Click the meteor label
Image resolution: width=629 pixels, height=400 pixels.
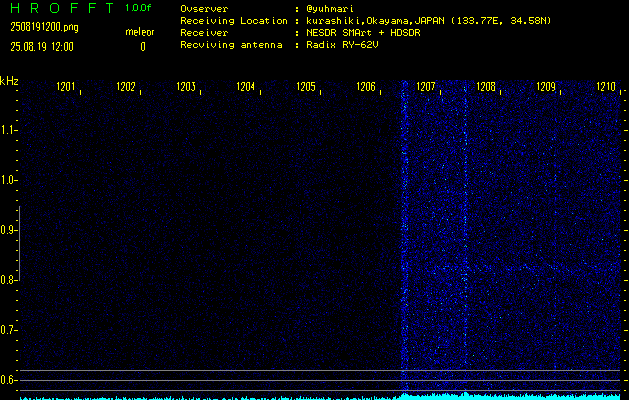[x=140, y=32]
